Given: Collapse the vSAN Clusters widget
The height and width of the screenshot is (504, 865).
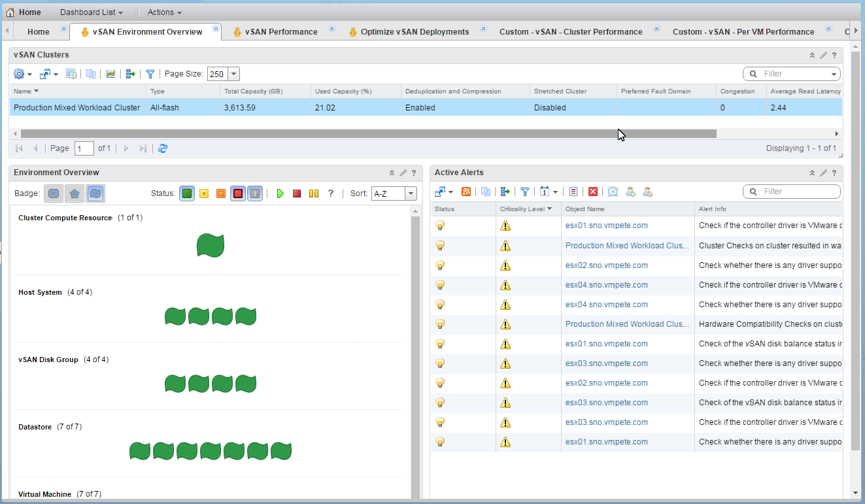Looking at the screenshot, I should [812, 55].
